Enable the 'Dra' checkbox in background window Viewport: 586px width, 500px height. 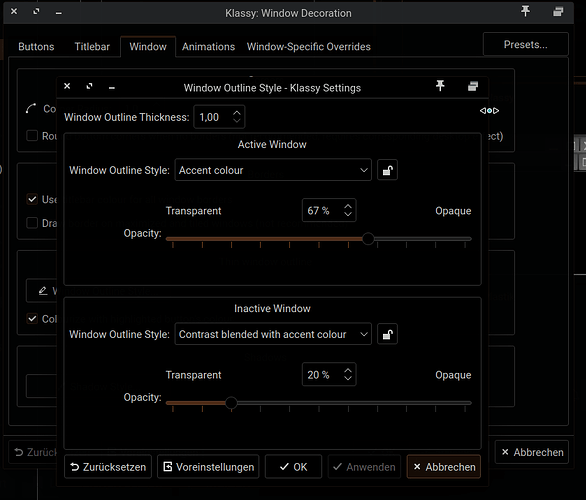coord(32,223)
